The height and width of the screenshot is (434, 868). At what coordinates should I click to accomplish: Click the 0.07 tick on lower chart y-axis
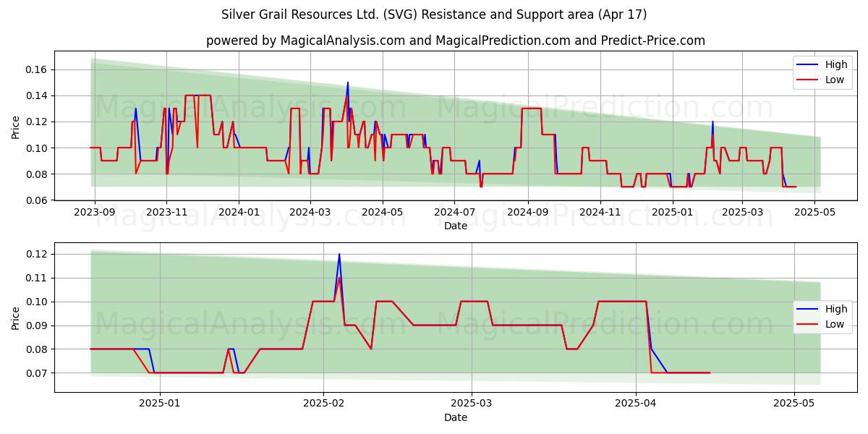pos(37,373)
